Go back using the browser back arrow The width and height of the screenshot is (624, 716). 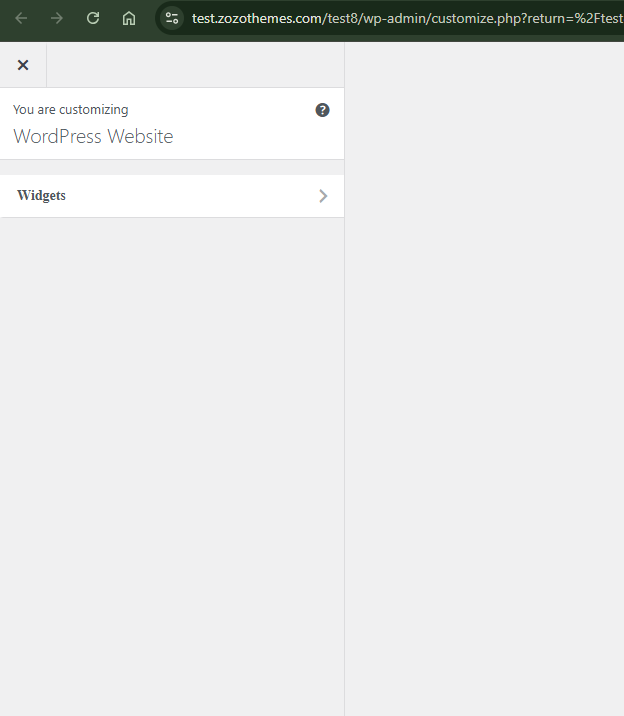pos(21,18)
